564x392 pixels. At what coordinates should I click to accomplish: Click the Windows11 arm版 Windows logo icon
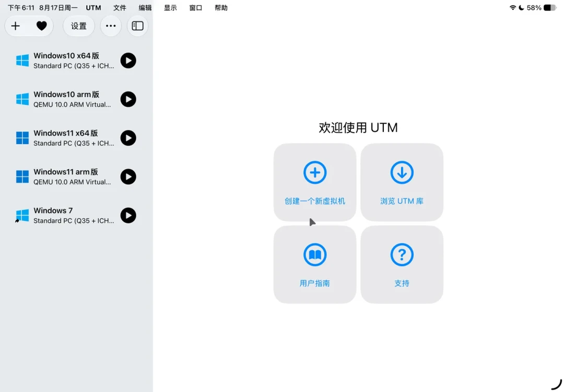pos(22,176)
